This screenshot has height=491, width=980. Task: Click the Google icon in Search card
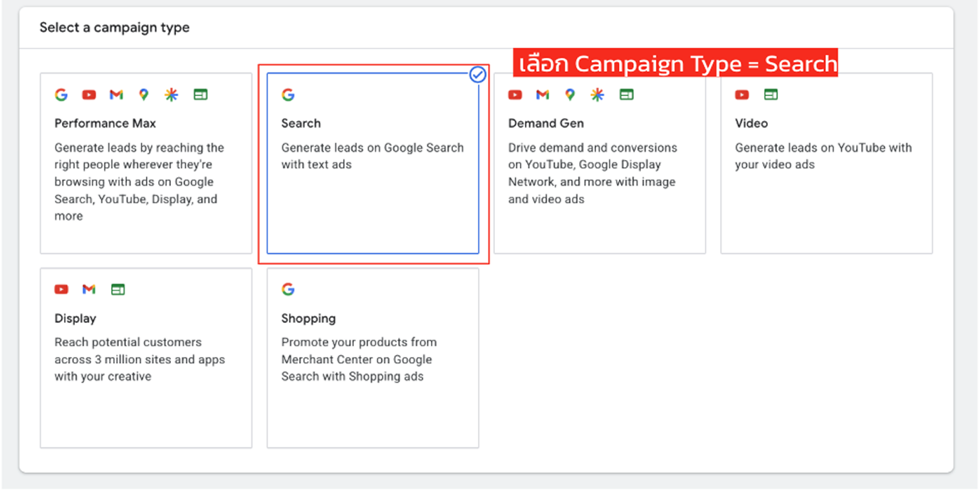pyautogui.click(x=288, y=95)
